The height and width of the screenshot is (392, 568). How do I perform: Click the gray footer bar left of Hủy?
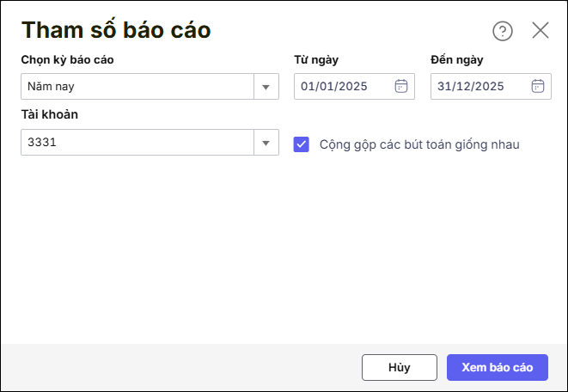tap(172, 367)
